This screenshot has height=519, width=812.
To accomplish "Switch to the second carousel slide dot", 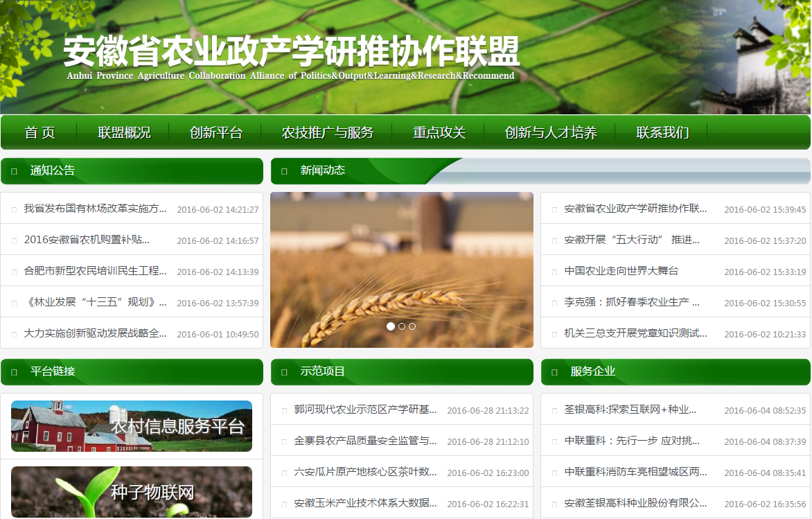I will coord(402,326).
